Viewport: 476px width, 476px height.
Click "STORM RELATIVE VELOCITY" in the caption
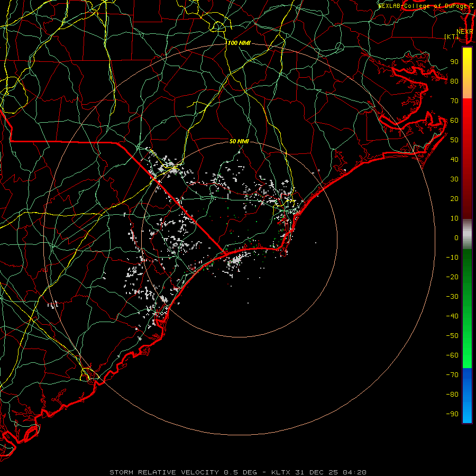(164, 472)
